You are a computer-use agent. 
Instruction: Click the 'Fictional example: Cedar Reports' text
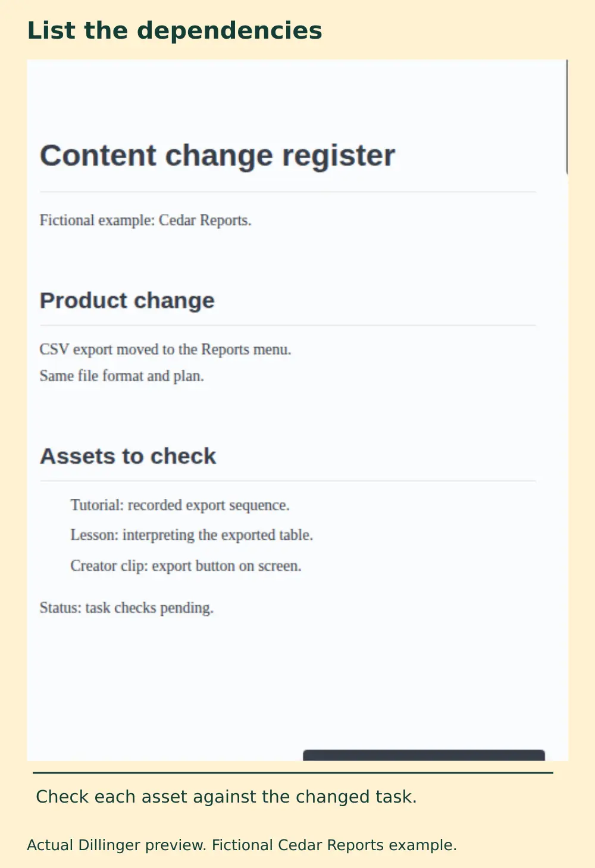coord(146,220)
